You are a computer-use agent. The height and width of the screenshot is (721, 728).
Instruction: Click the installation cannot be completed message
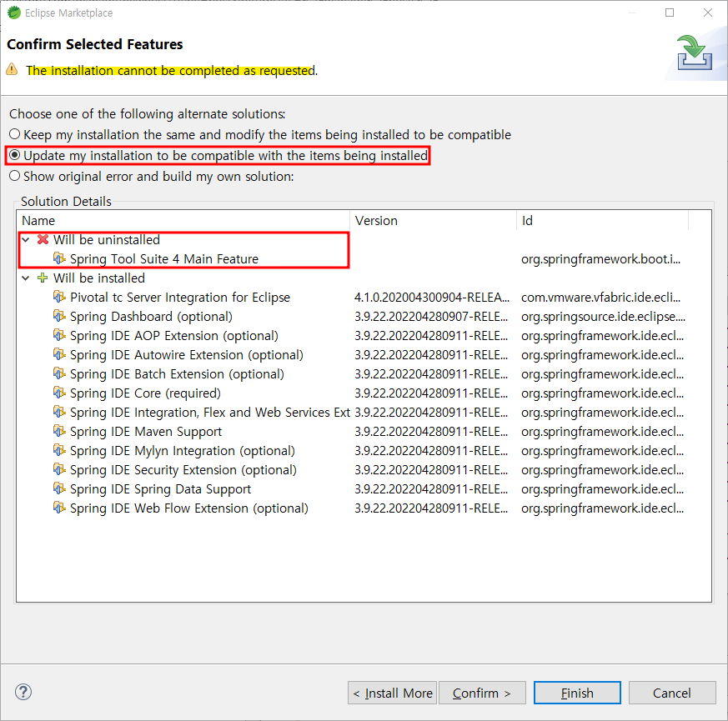172,71
